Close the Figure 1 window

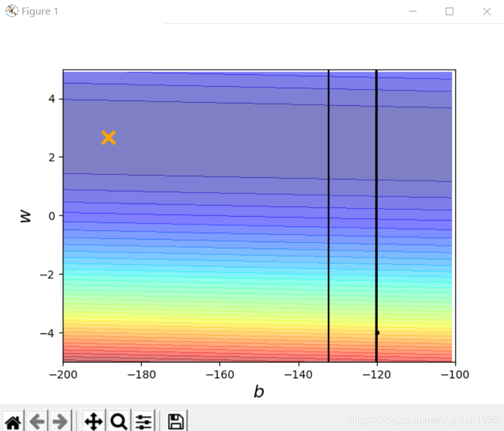pos(487,11)
